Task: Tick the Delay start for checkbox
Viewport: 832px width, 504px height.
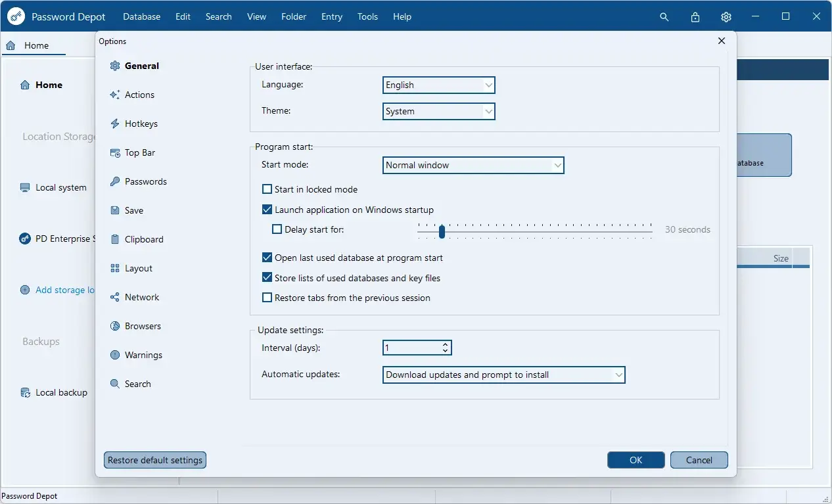Action: 277,229
